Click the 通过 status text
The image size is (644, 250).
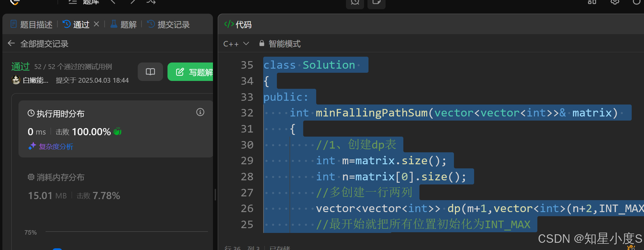click(21, 66)
